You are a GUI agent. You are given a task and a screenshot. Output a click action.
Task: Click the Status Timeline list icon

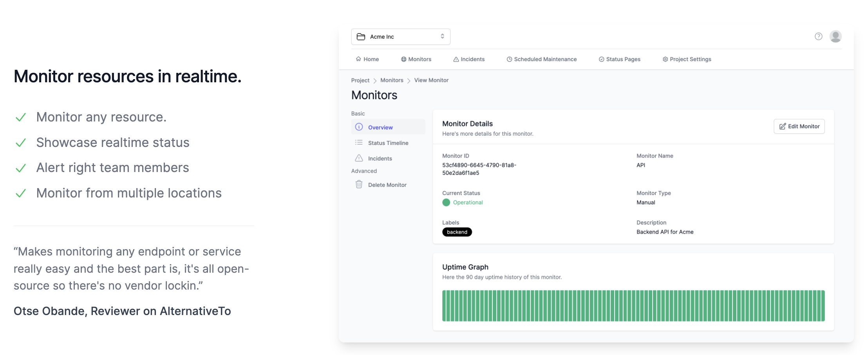click(x=358, y=143)
